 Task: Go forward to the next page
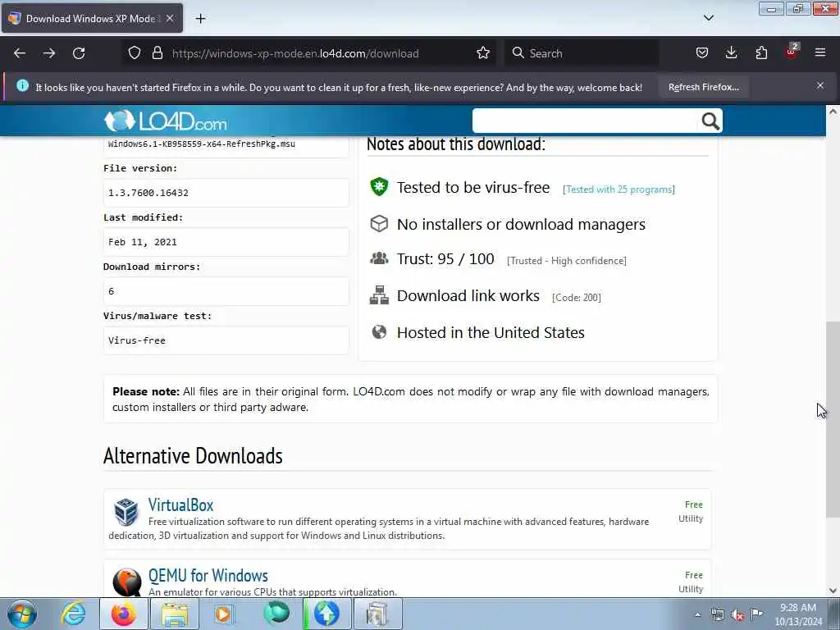48,53
